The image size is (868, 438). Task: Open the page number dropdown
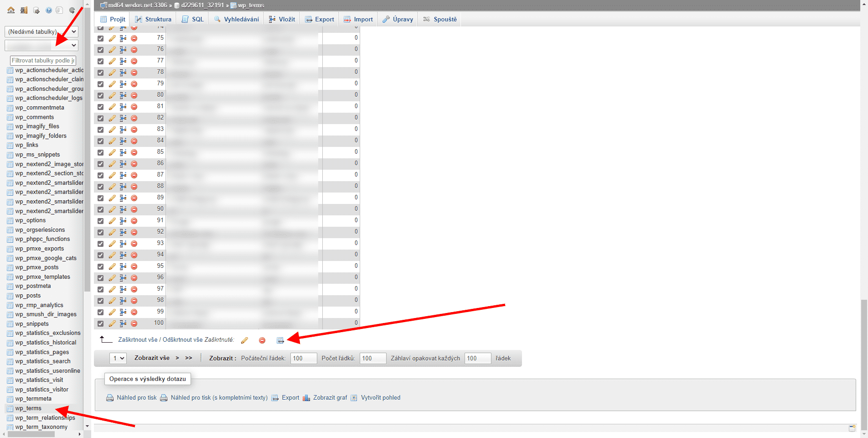pyautogui.click(x=118, y=358)
